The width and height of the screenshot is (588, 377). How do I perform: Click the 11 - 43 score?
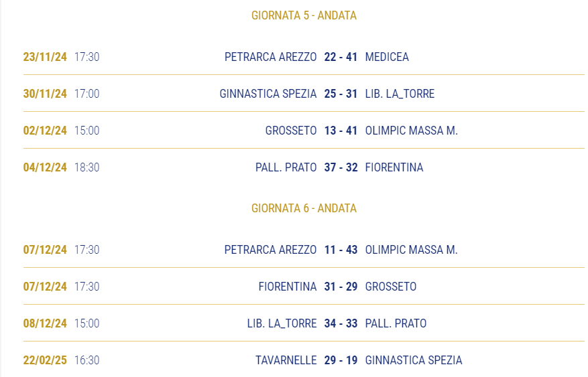point(341,250)
